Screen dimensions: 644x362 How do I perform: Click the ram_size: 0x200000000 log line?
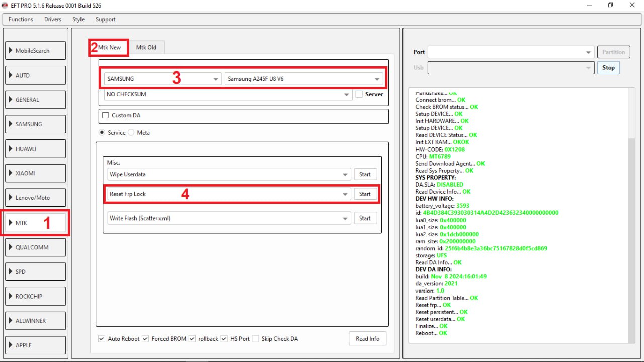point(445,241)
